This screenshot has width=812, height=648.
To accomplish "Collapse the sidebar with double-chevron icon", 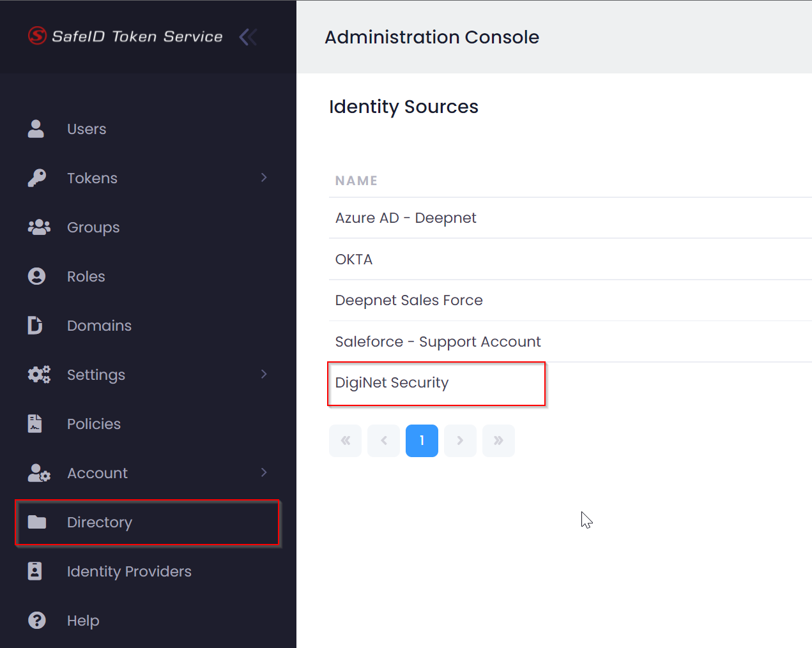I will click(x=248, y=37).
